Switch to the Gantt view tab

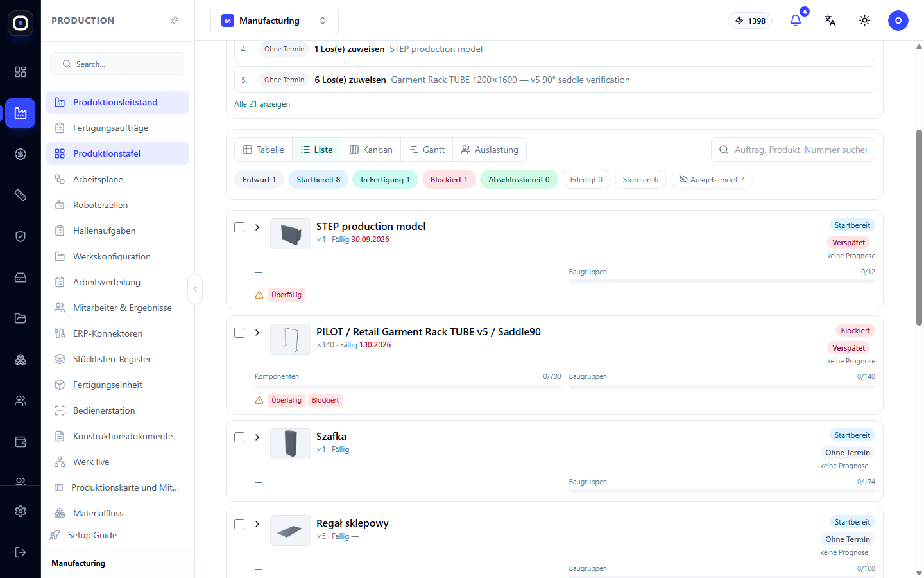(427, 150)
